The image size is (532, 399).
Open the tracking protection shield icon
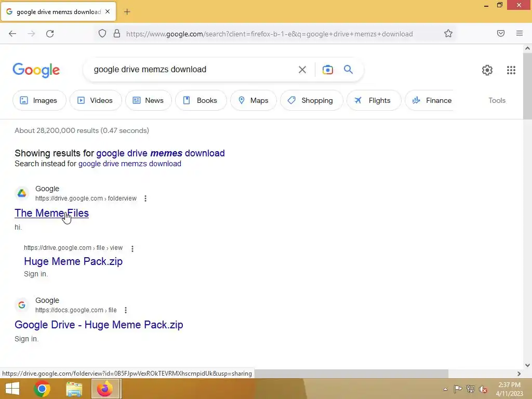click(102, 34)
